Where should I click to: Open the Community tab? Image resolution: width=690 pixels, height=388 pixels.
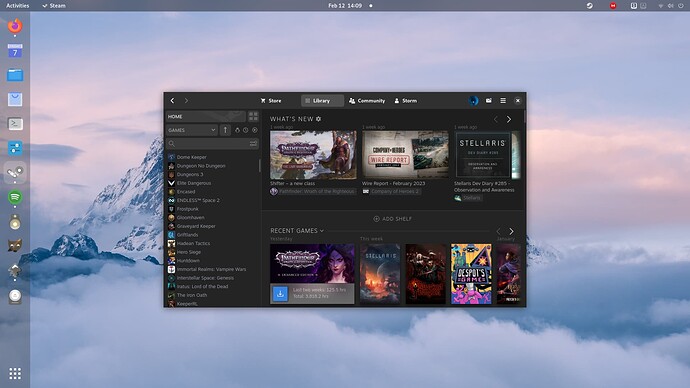pos(367,101)
